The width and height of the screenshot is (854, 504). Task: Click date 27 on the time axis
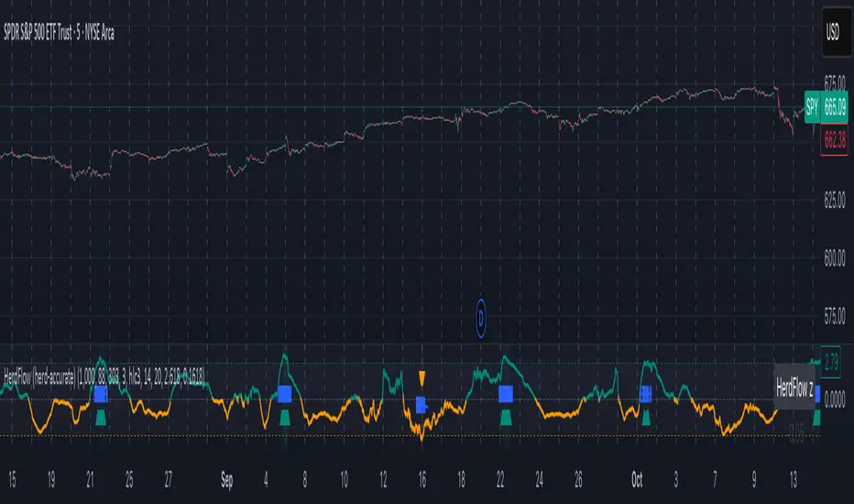click(169, 480)
